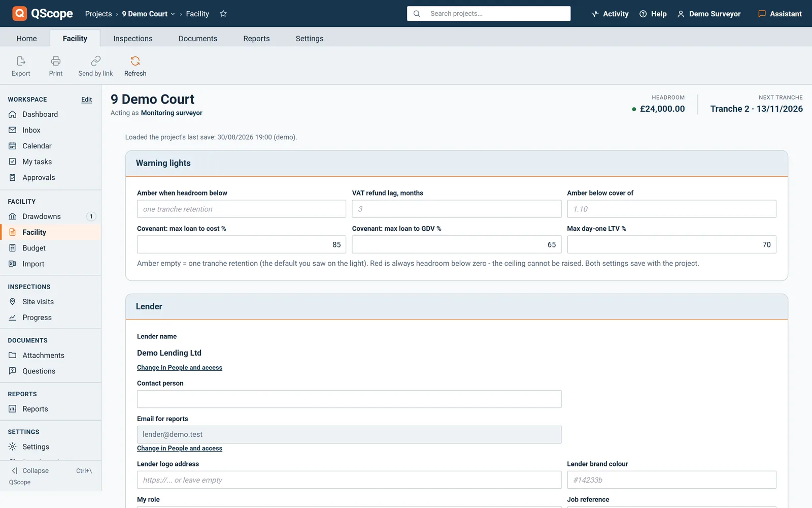Open the Assistant panel
This screenshot has height=508, width=812.
click(x=780, y=14)
